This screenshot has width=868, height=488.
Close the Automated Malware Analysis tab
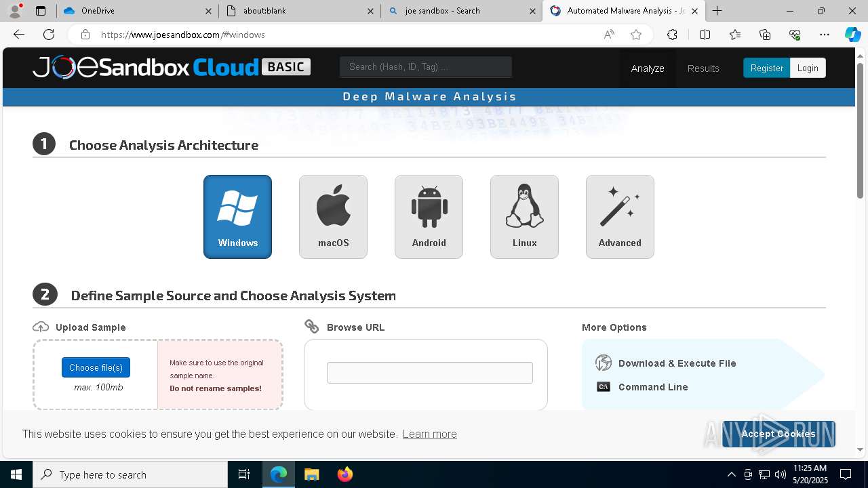coord(694,11)
